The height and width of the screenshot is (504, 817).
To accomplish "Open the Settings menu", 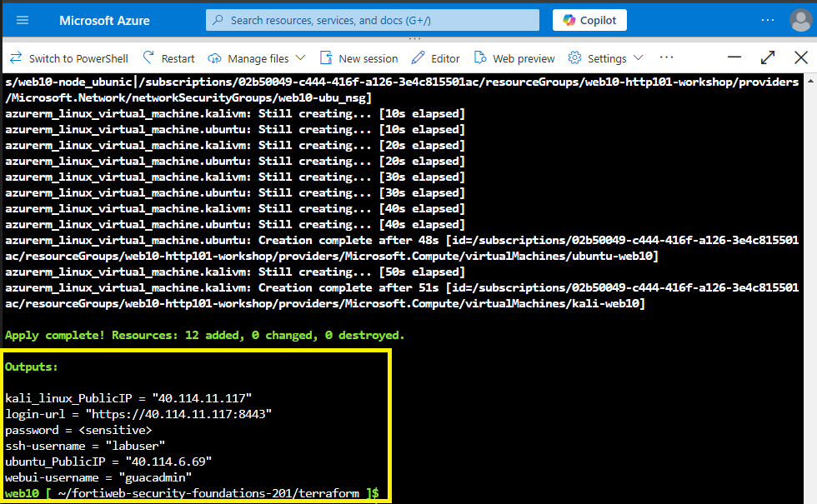I will [x=605, y=58].
